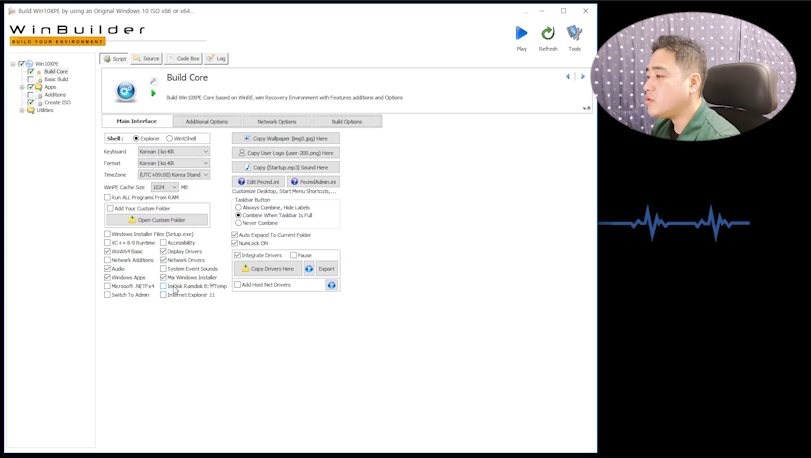The width and height of the screenshot is (811, 458).
Task: Uncheck Integrate Drivers
Action: (x=238, y=255)
